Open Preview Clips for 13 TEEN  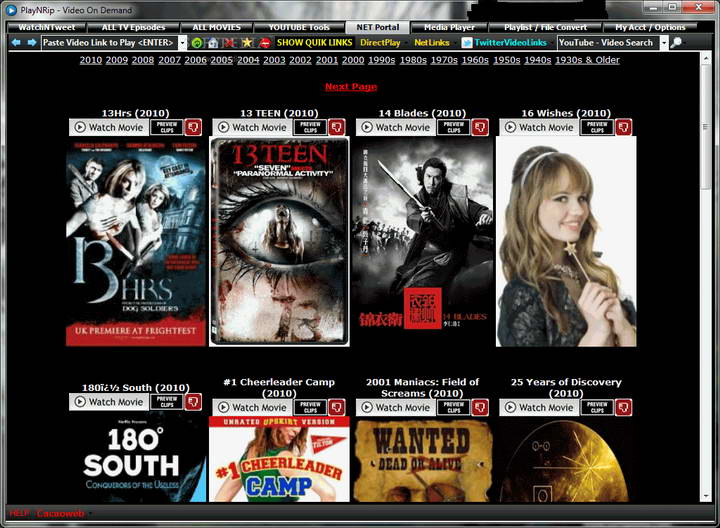point(310,127)
